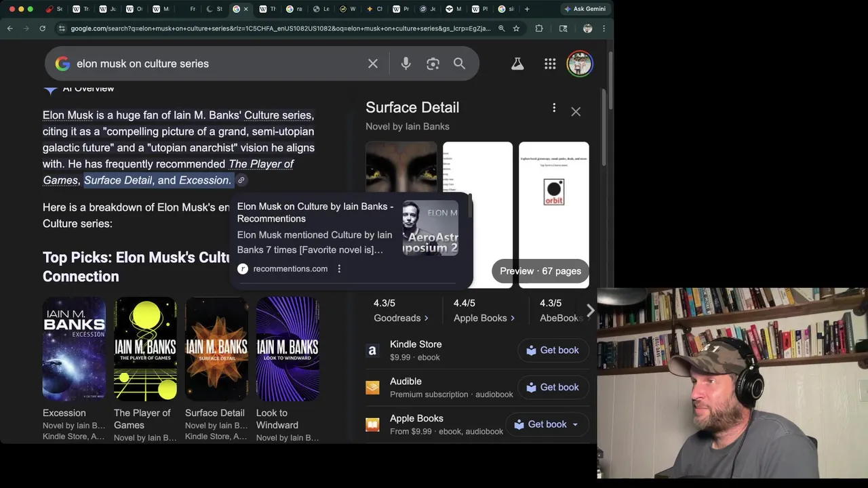Open Elon Musk link in AI overview

tap(68, 115)
